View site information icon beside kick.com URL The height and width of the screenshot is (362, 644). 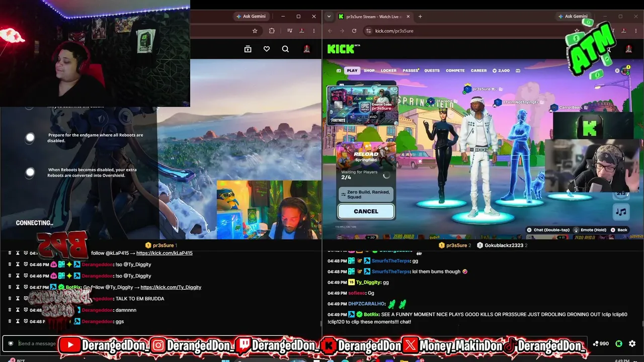(x=368, y=31)
